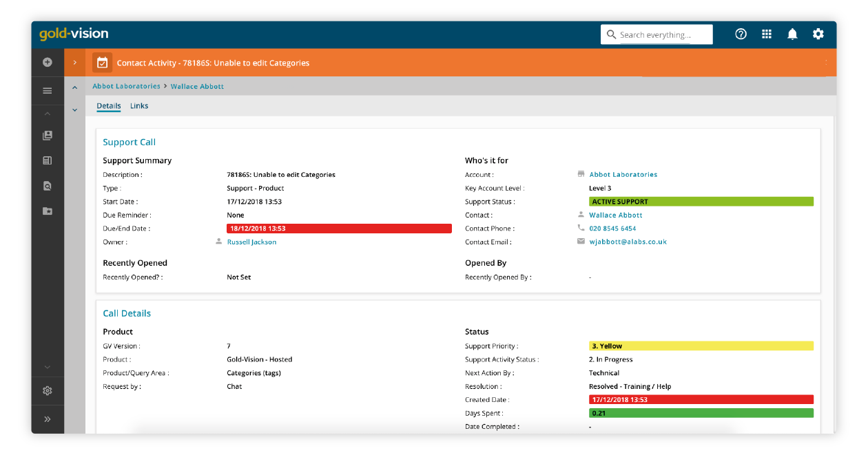868x455 pixels.
Task: Open the list/news icon in sidebar
Action: pos(48,160)
